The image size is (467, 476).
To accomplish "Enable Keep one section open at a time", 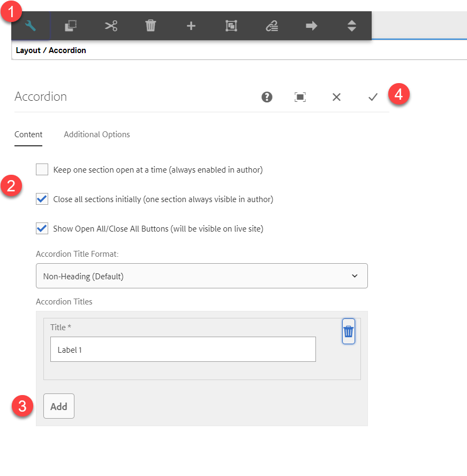I will tap(42, 170).
